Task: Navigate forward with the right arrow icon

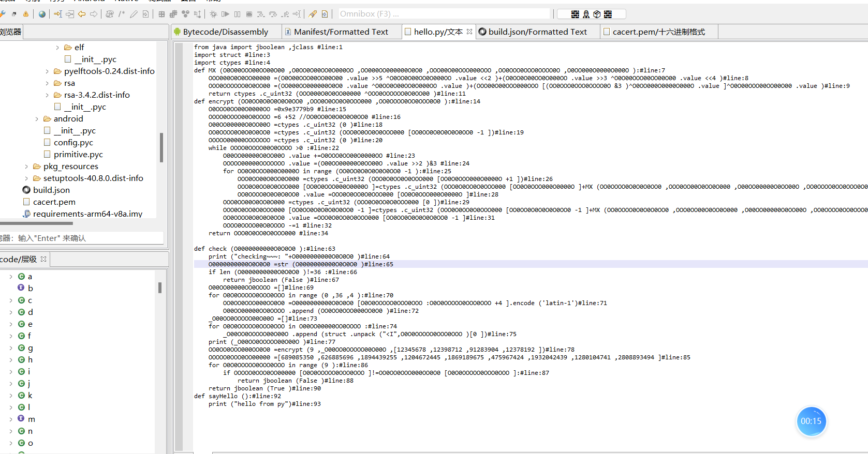Action: click(x=94, y=14)
